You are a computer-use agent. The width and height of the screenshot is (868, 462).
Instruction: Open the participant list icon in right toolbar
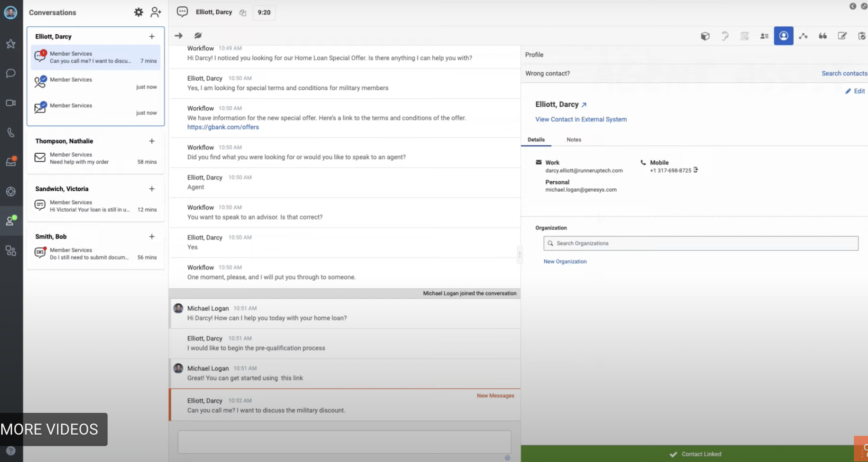[x=764, y=36]
